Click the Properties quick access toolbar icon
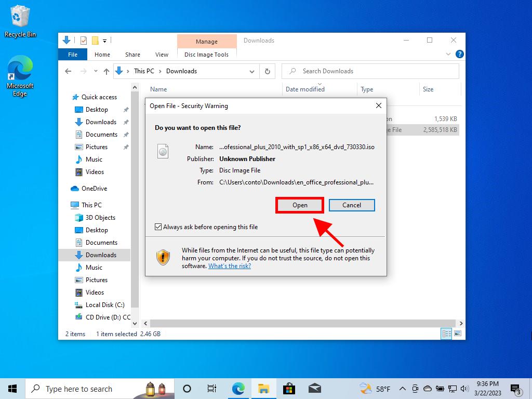 (x=84, y=41)
